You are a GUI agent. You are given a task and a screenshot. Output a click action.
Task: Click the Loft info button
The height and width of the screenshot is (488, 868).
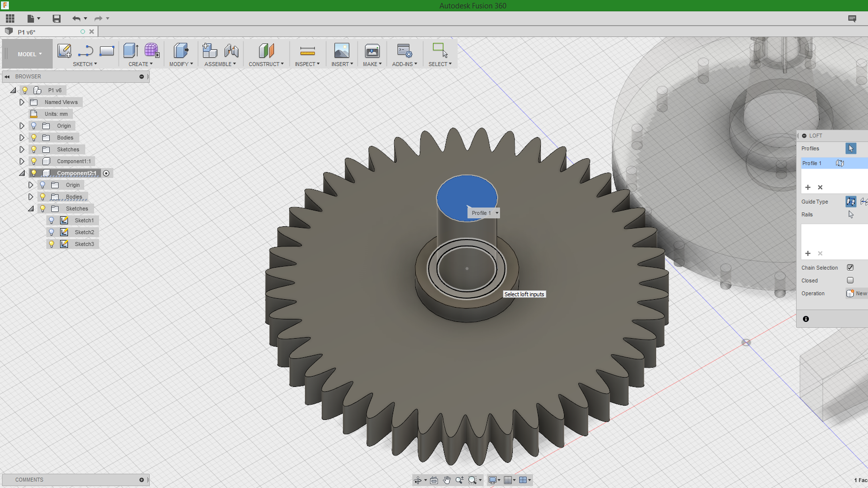click(806, 319)
